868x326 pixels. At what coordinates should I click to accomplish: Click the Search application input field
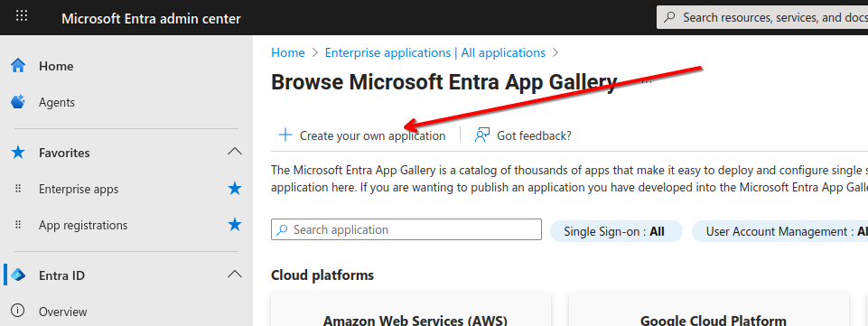click(x=406, y=229)
